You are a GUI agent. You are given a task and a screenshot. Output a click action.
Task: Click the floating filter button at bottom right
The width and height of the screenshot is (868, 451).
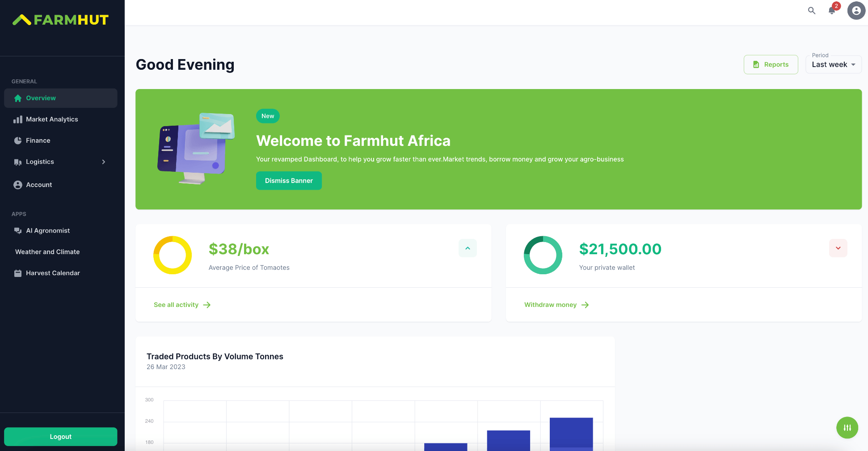coord(847,428)
